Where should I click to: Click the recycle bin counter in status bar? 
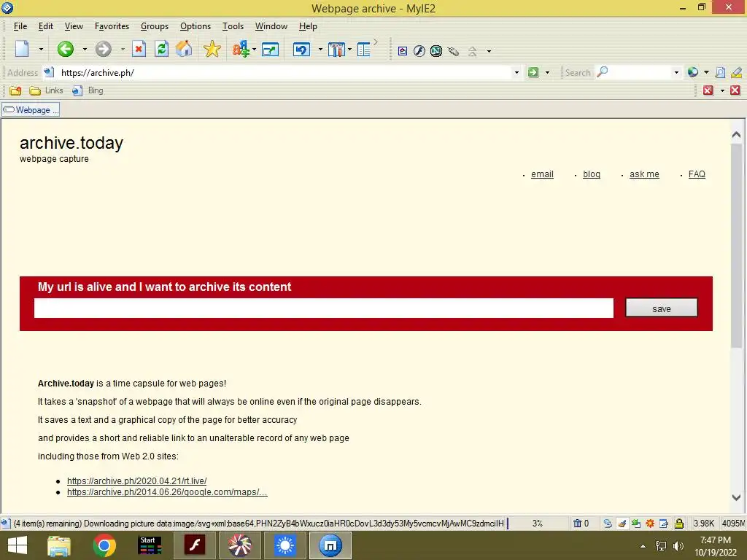[581, 524]
